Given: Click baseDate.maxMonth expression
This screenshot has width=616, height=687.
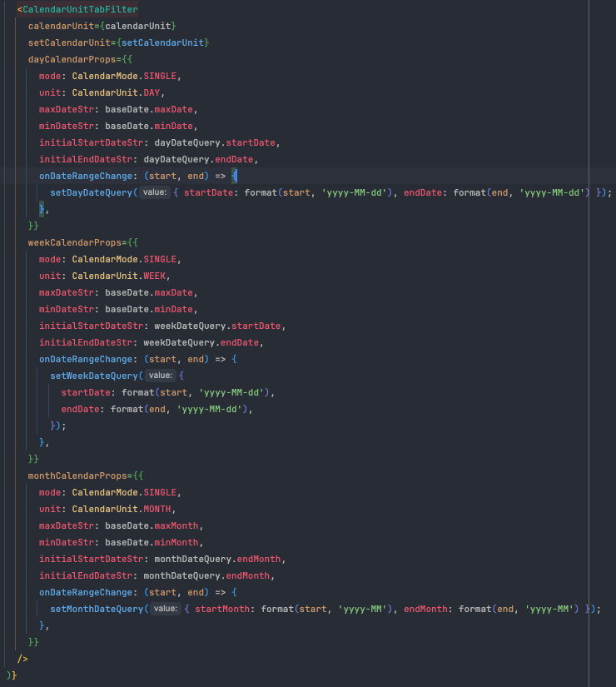Looking at the screenshot, I should pos(152,525).
